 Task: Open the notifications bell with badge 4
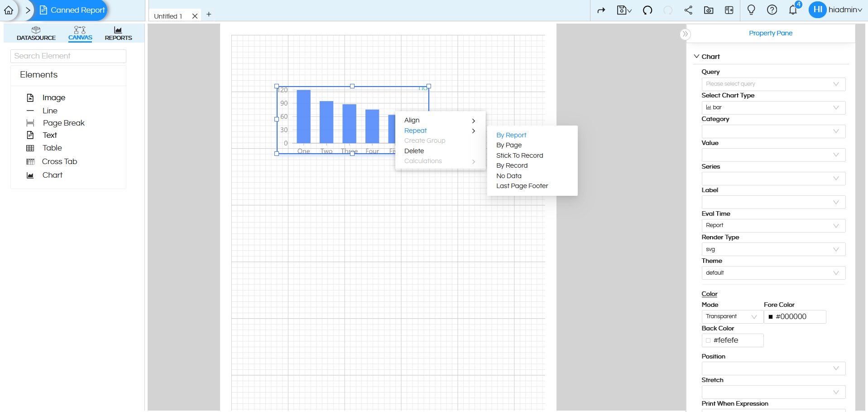(x=792, y=10)
